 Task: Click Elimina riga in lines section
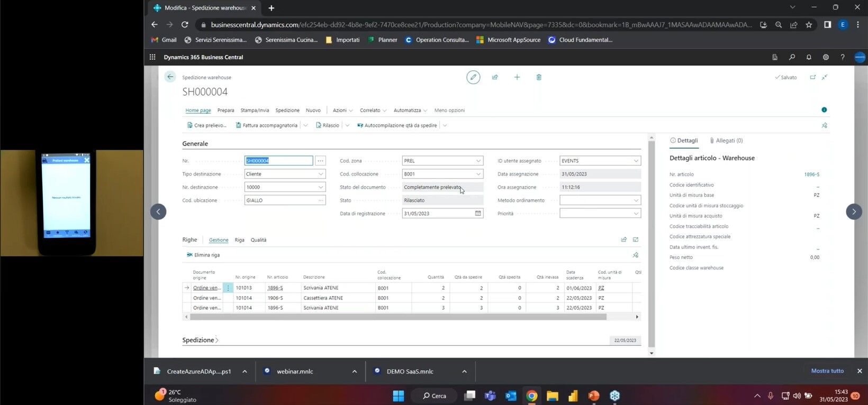click(203, 255)
